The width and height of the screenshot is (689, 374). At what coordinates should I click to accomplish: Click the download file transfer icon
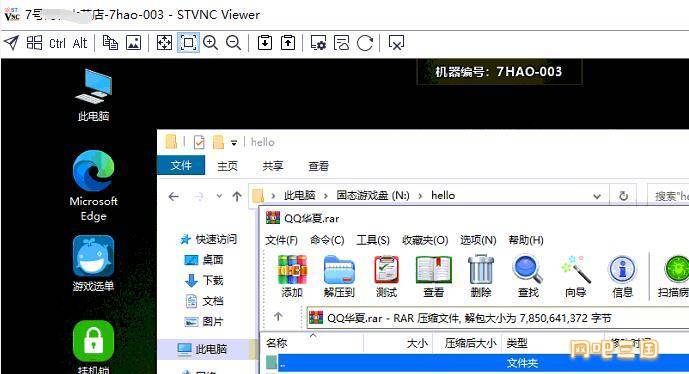pyautogui.click(x=265, y=43)
